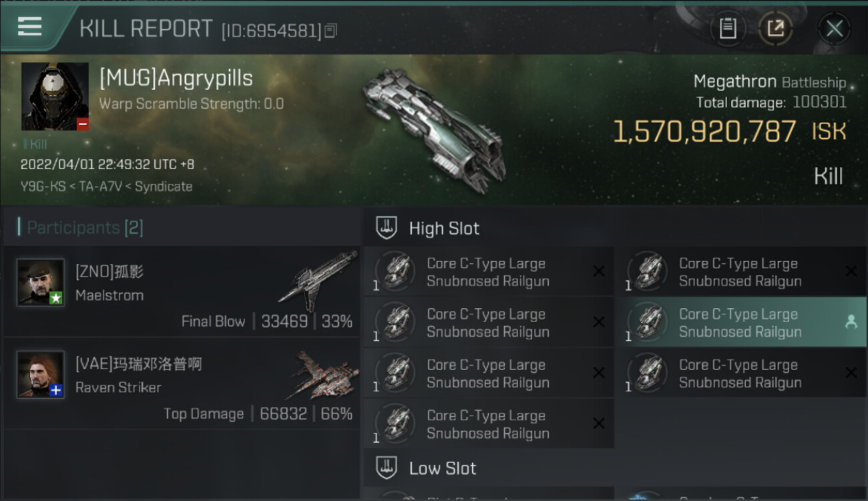Open the clipboard notes icon

tap(728, 28)
